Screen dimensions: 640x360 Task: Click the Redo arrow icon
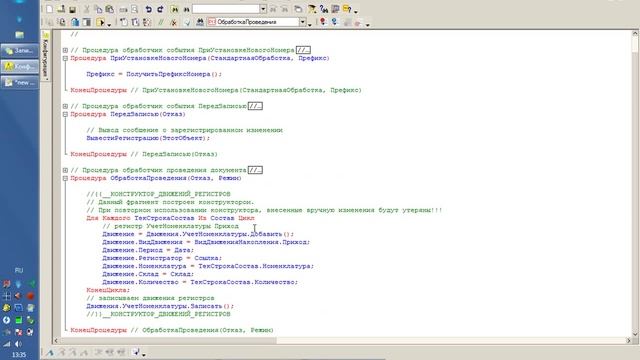(160, 9)
